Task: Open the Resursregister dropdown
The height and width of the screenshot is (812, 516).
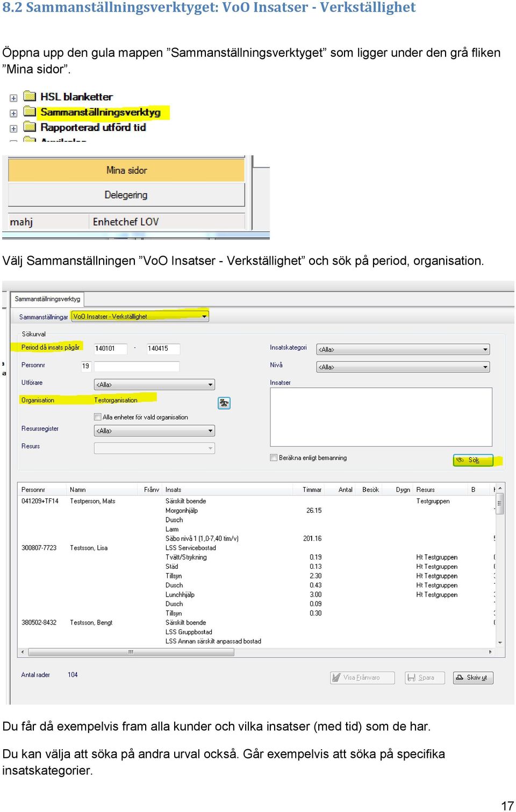Action: (x=154, y=431)
